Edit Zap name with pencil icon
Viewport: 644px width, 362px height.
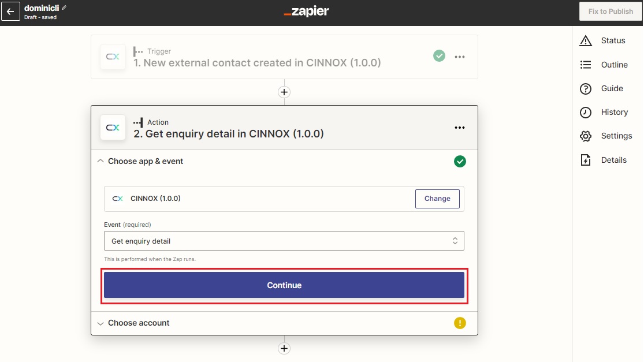click(x=64, y=8)
